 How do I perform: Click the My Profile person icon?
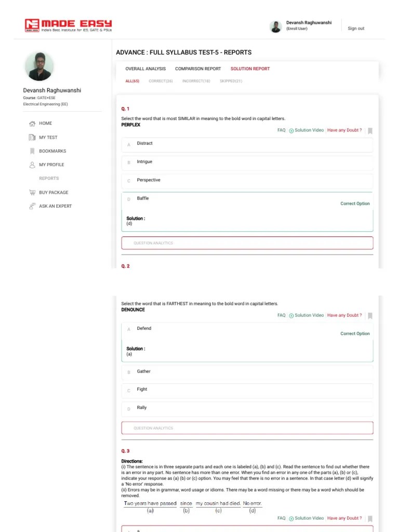[32, 165]
